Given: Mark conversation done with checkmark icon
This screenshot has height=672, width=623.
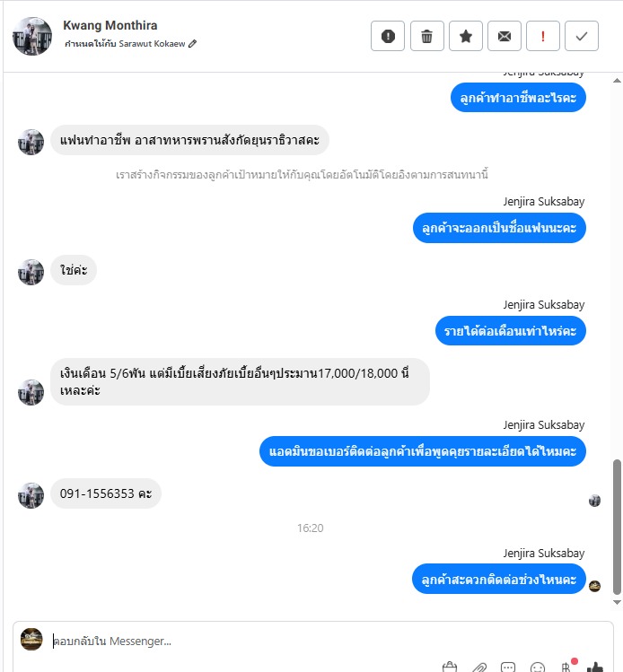Looking at the screenshot, I should pyautogui.click(x=582, y=36).
